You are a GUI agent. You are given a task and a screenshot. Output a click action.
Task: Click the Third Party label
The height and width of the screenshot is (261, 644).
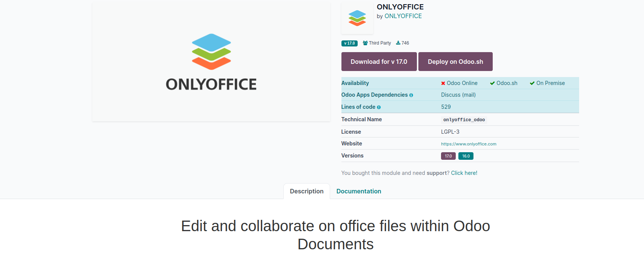[380, 43]
